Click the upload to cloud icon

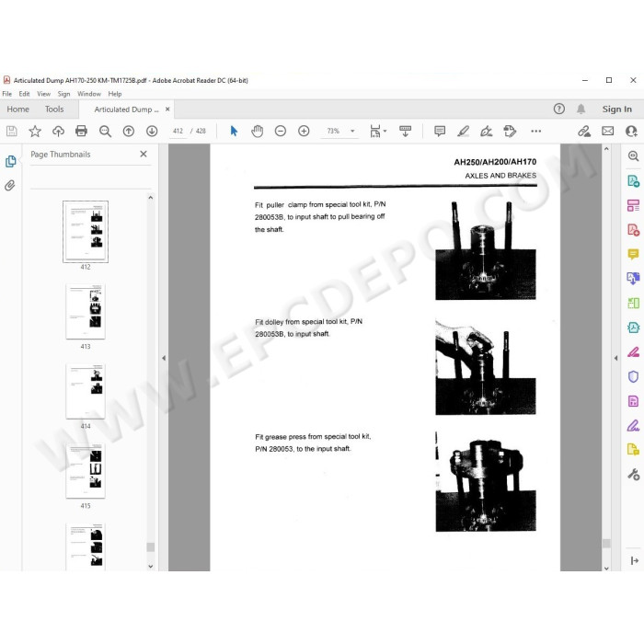(58, 131)
